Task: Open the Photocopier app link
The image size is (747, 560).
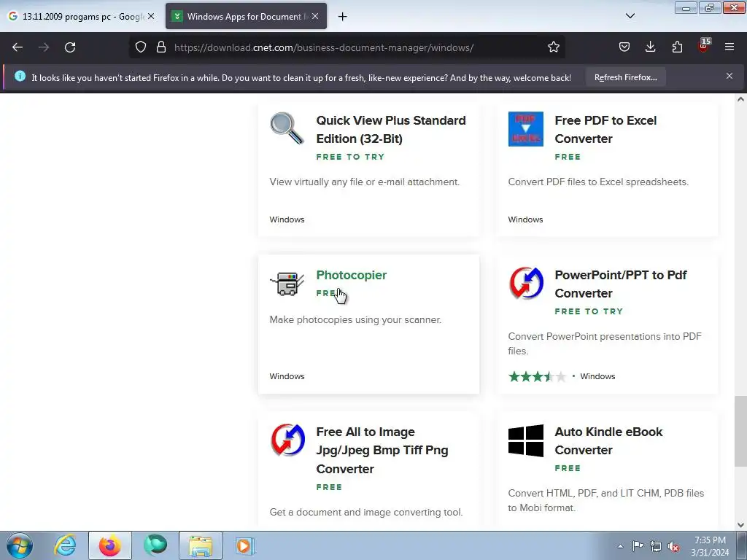Action: (352, 275)
